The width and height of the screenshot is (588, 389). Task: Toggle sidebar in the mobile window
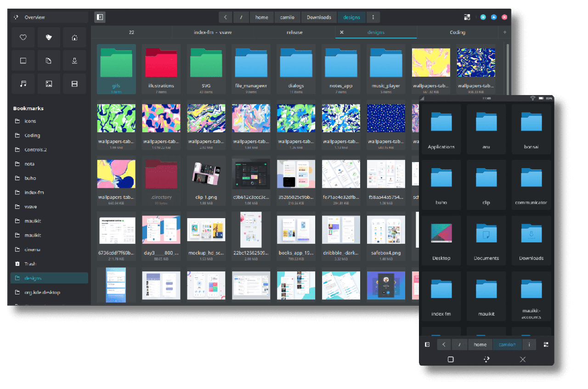[427, 344]
